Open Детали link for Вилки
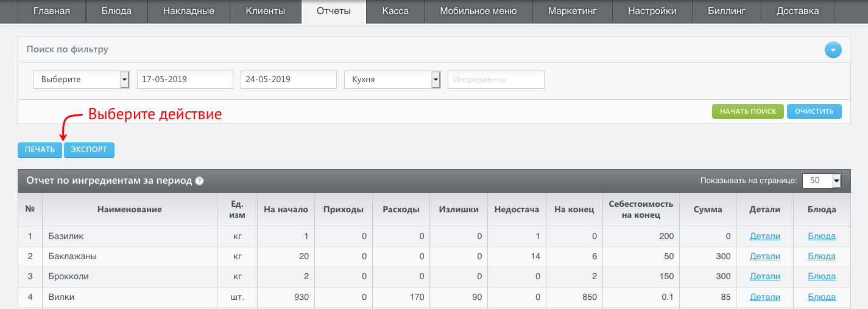This screenshot has height=309, width=868. pos(765,297)
